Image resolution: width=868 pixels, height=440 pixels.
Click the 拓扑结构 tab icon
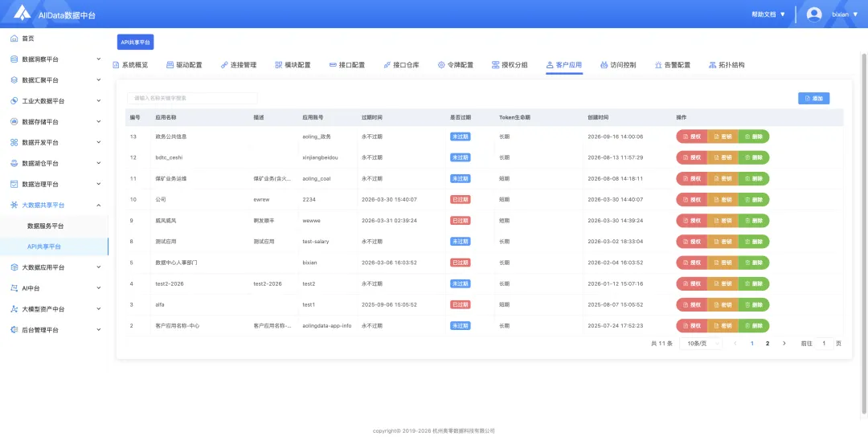(x=712, y=65)
